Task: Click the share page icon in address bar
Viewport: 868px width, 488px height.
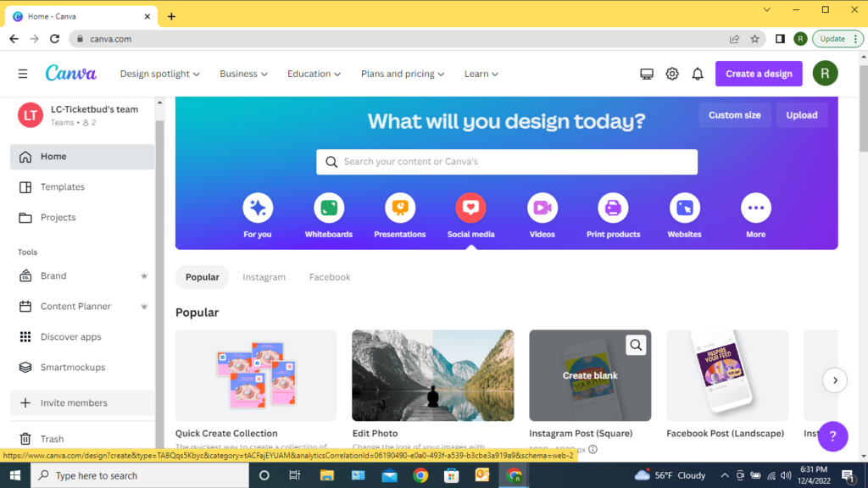Action: tap(735, 39)
